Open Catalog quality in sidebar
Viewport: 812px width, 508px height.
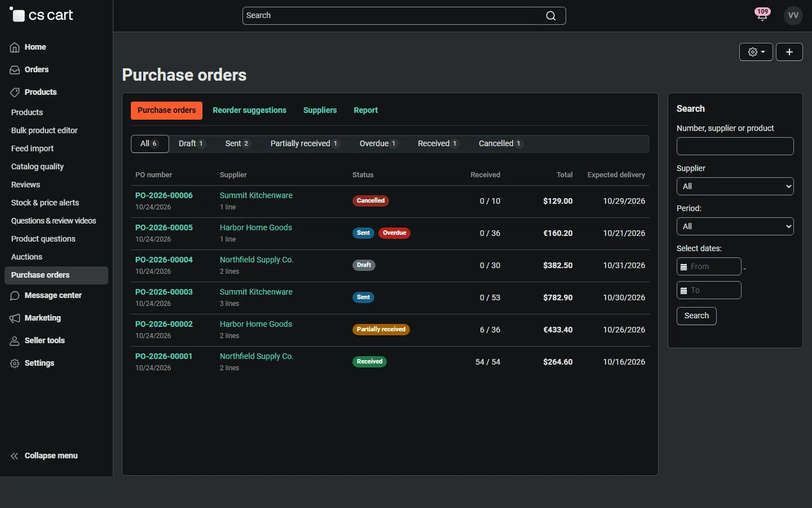point(37,167)
